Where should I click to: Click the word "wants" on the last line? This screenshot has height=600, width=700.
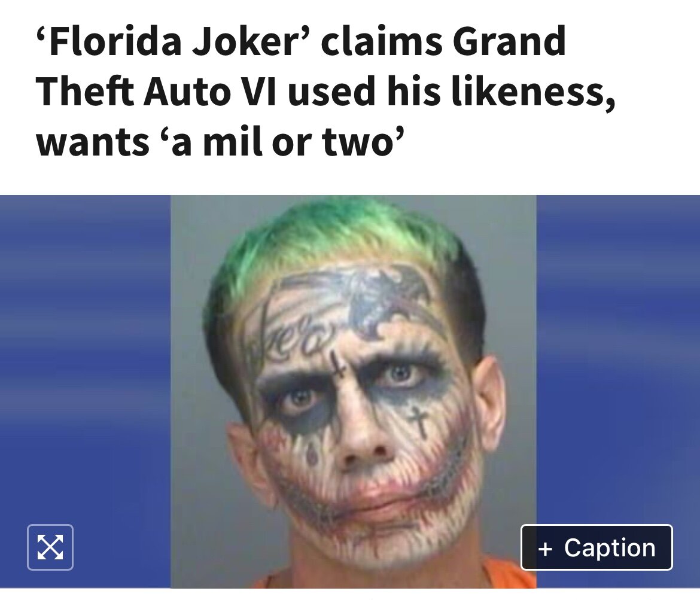tap(92, 142)
